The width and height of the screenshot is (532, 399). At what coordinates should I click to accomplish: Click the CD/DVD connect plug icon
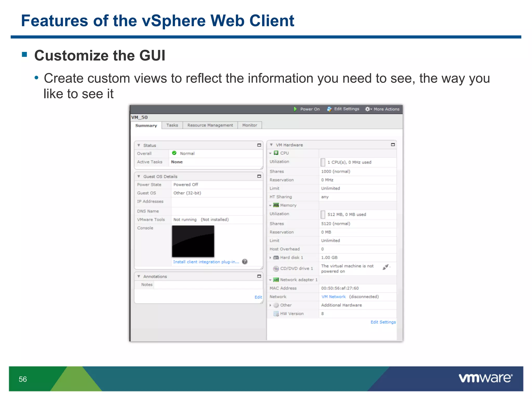click(x=386, y=267)
